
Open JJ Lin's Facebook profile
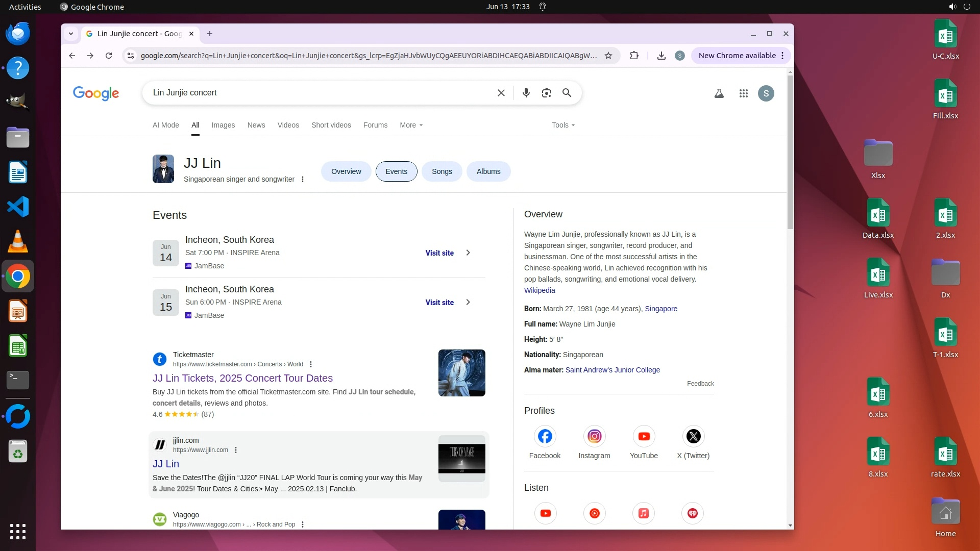click(545, 437)
